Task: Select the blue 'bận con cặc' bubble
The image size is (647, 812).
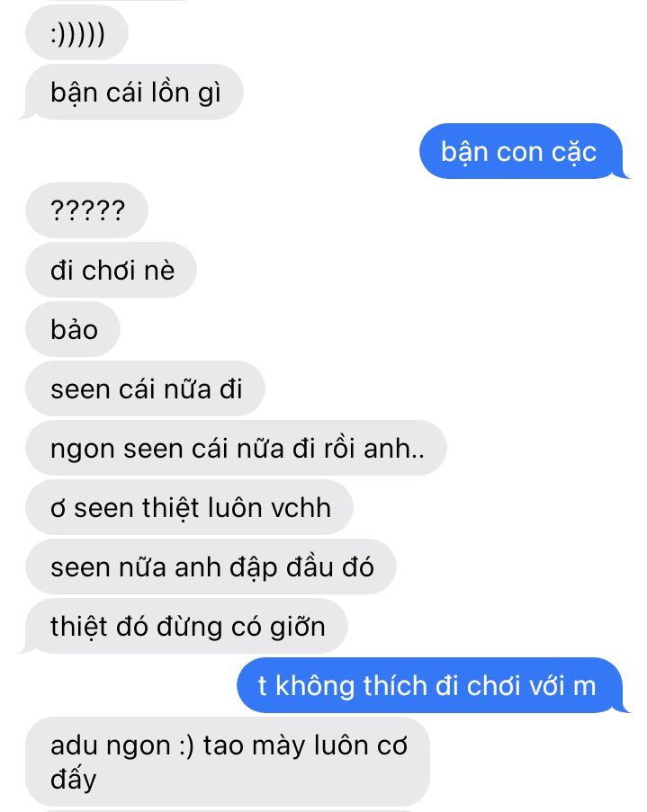Action: point(522,151)
